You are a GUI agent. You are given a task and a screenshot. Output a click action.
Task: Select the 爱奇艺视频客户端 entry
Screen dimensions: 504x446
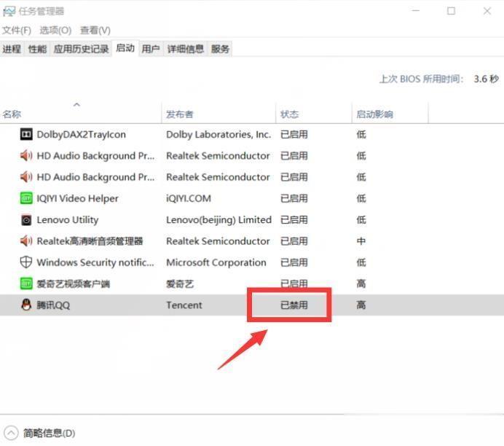coord(74,283)
